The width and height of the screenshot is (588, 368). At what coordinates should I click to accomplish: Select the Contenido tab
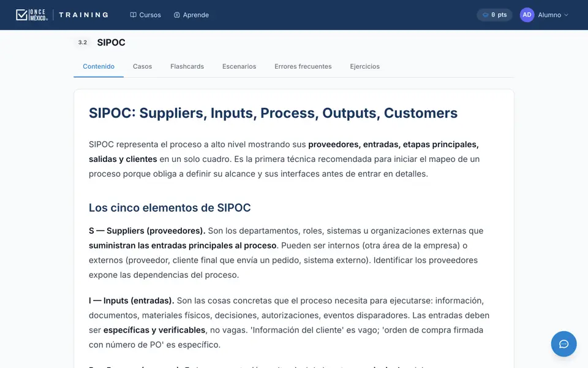point(99,66)
